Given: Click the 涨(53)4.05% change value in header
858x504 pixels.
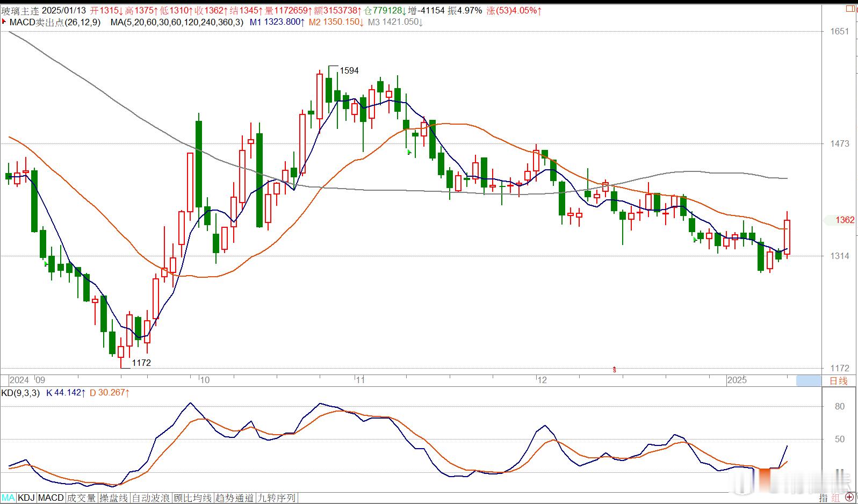Looking at the screenshot, I should [x=514, y=10].
